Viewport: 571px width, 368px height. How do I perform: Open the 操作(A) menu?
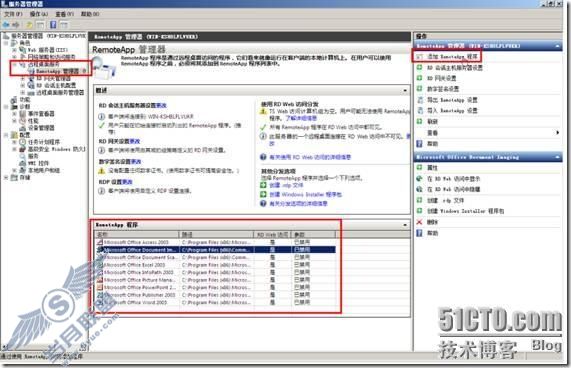(39, 14)
